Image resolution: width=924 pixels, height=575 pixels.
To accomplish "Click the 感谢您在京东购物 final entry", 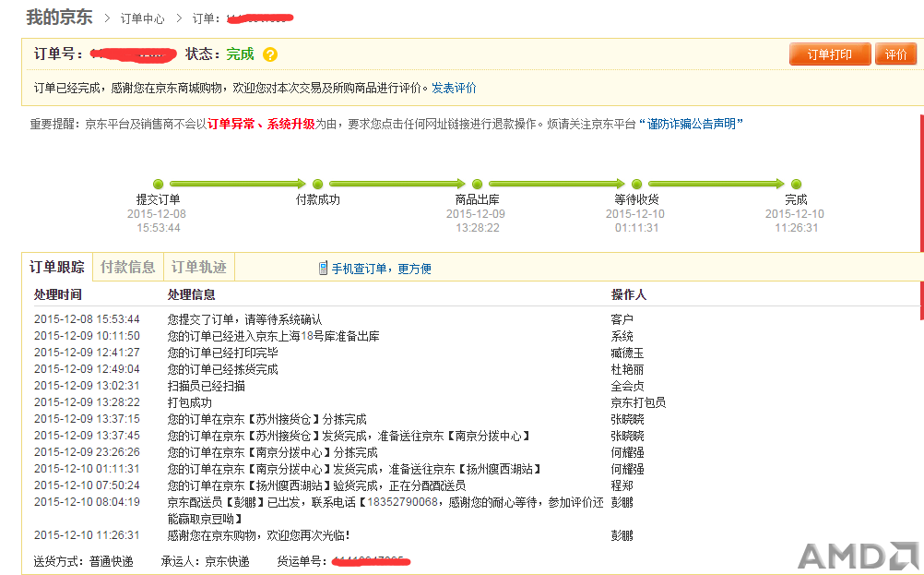I will pos(259,535).
